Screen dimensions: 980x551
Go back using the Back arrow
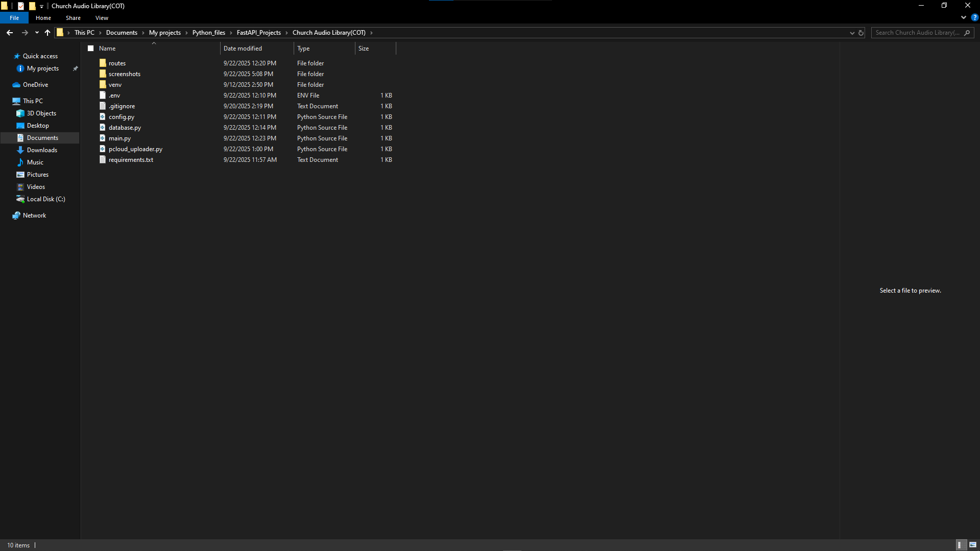click(x=10, y=33)
